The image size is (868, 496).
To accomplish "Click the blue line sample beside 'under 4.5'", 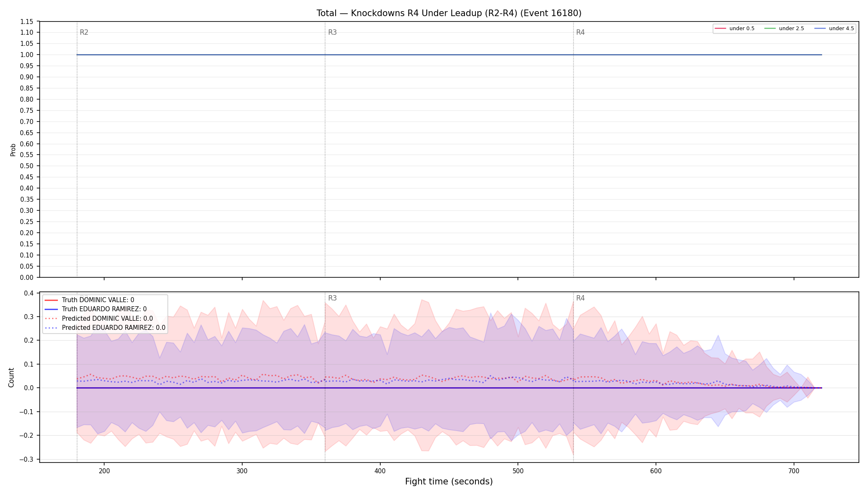I will click(x=820, y=29).
